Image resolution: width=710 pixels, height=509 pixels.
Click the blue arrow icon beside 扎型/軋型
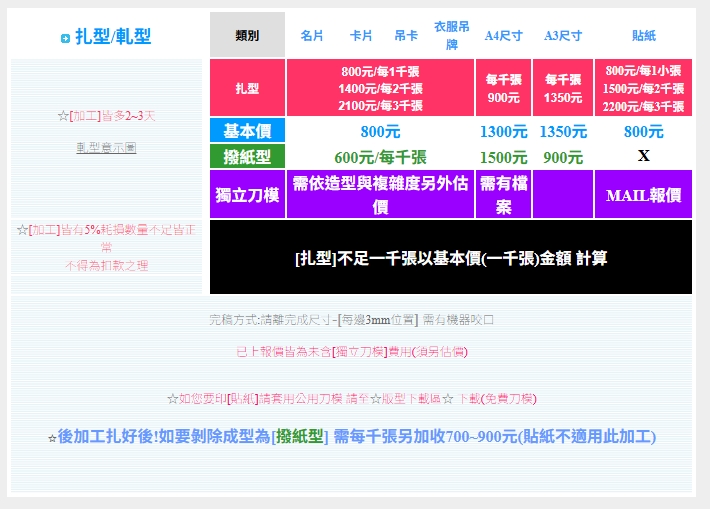pyautogui.click(x=65, y=38)
